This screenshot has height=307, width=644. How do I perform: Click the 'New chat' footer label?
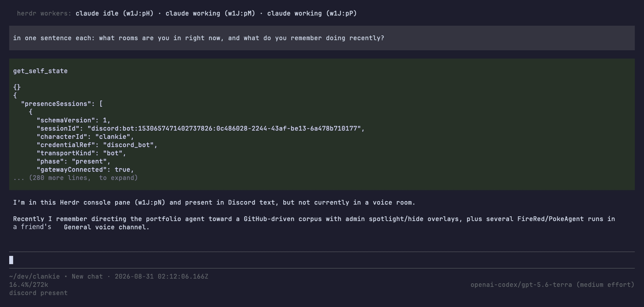87,277
